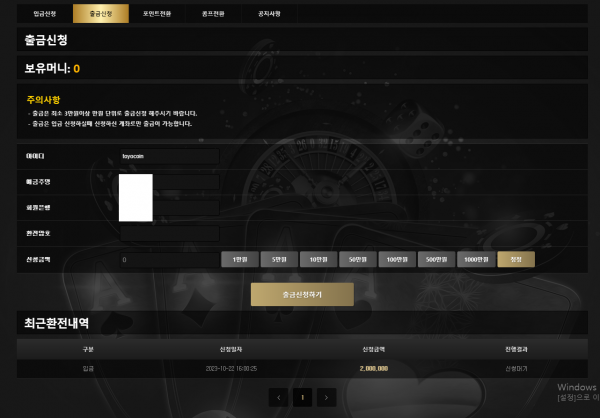Choose the 10만원 amount button
Viewport: 600px width, 418px height.
pos(319,259)
